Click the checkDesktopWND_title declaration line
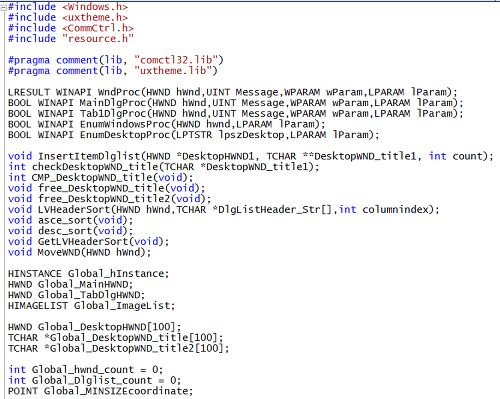The image size is (500, 399). pyautogui.click(x=164, y=167)
